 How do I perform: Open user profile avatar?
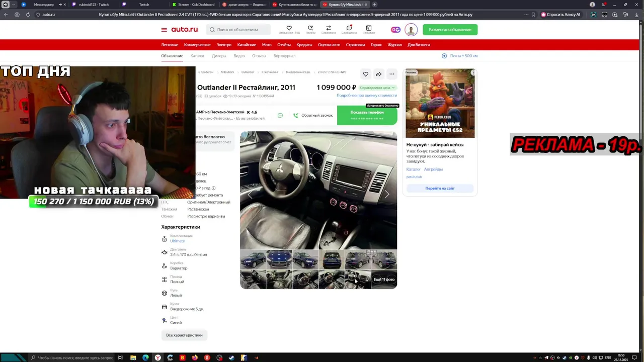(411, 30)
